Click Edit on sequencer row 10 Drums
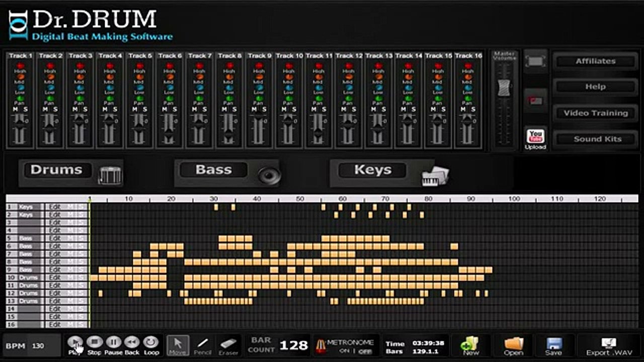Viewport: 644px width, 362px height. 54,278
